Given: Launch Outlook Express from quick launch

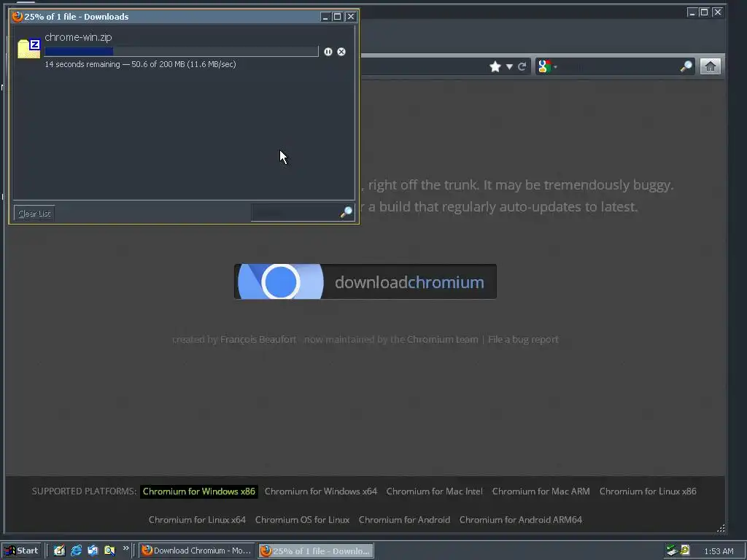Looking at the screenshot, I should (x=93, y=551).
